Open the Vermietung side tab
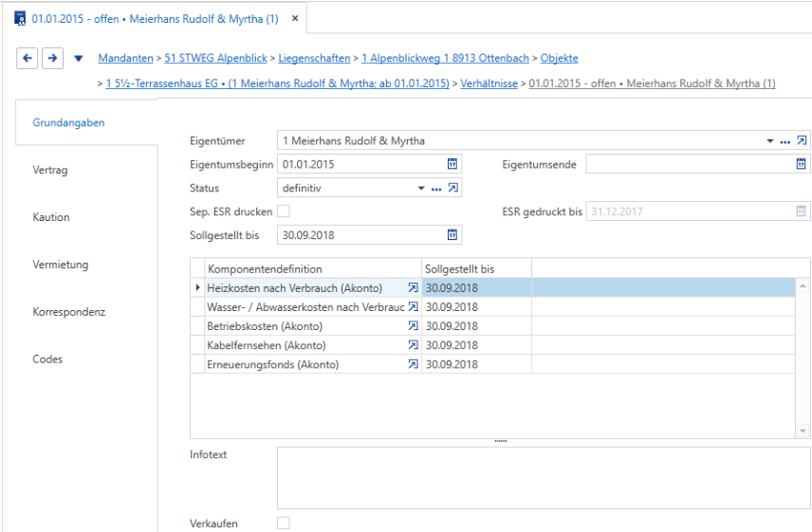 pos(61,265)
